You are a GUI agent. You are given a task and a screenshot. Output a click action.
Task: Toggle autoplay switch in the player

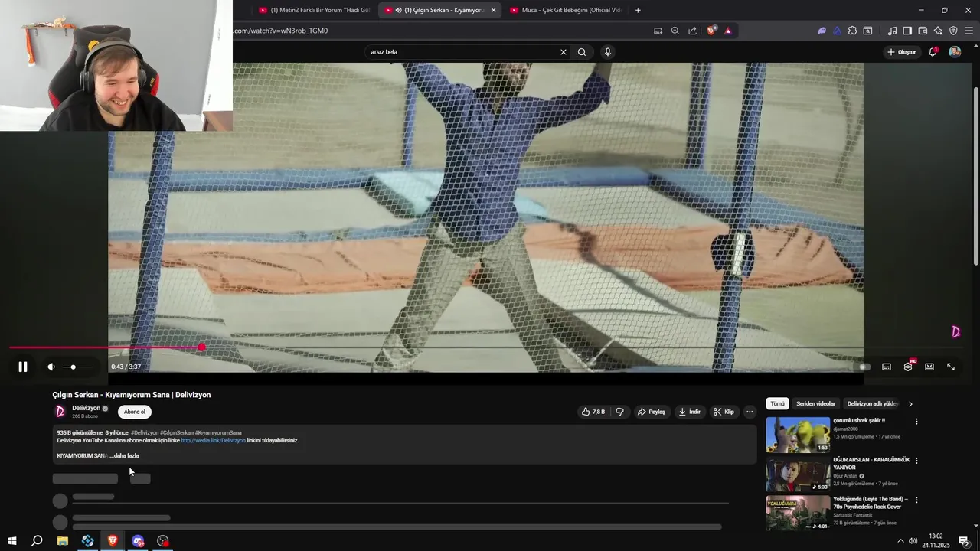tap(864, 367)
